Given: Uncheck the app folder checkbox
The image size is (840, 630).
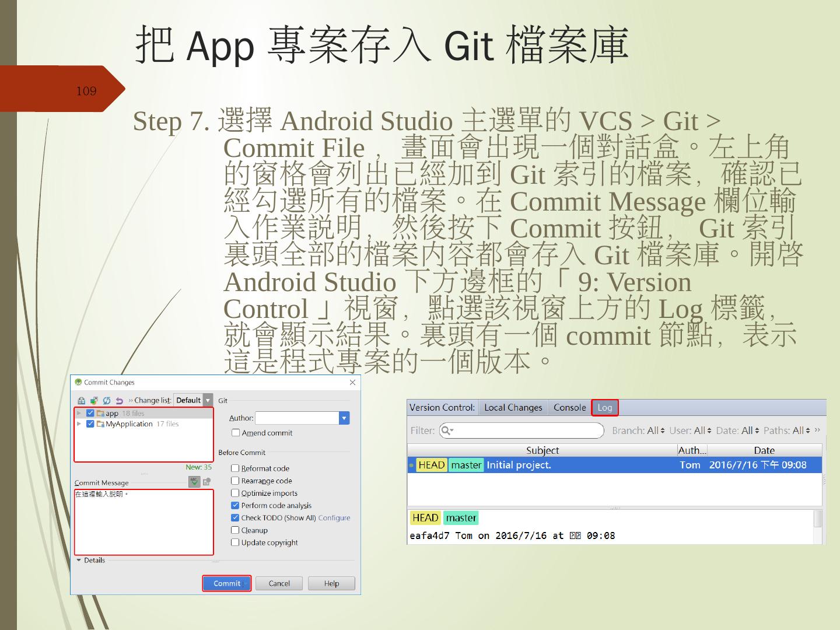Looking at the screenshot, I should pos(90,413).
